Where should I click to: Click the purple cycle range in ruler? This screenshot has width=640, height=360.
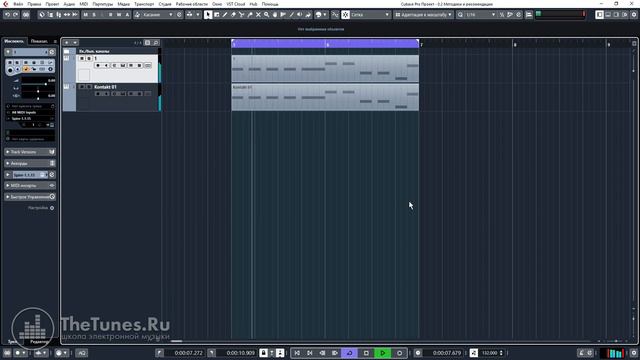point(325,43)
